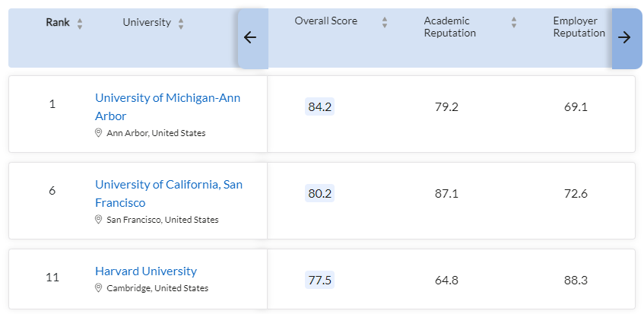The height and width of the screenshot is (314, 644).
Task: Select the 84.2 overall score badge
Action: click(x=319, y=107)
